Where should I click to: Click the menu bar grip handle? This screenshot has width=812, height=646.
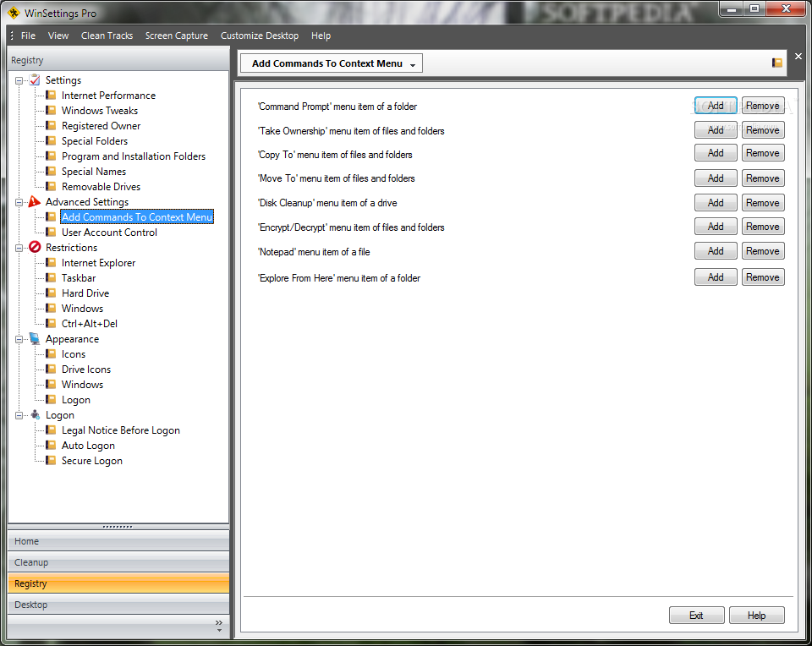click(12, 36)
